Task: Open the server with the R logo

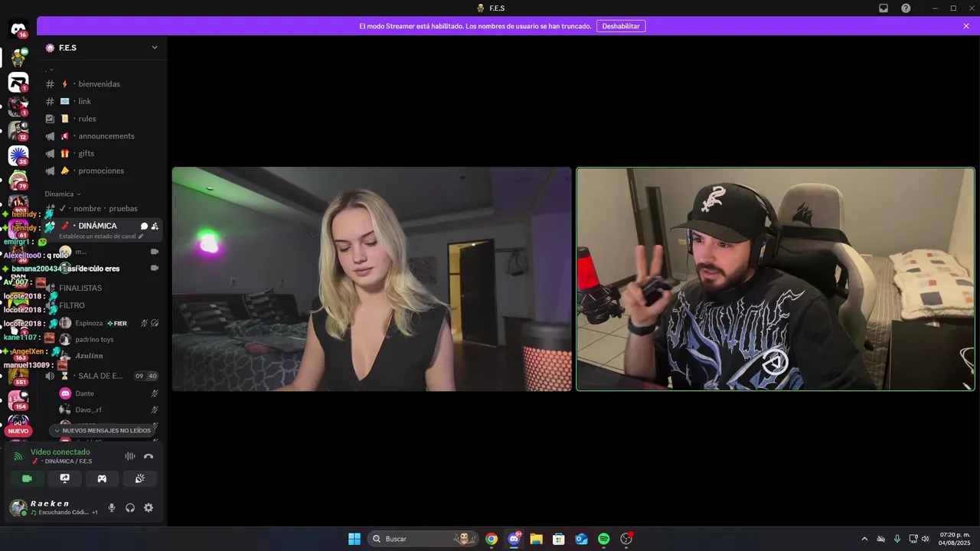Action: point(18,82)
